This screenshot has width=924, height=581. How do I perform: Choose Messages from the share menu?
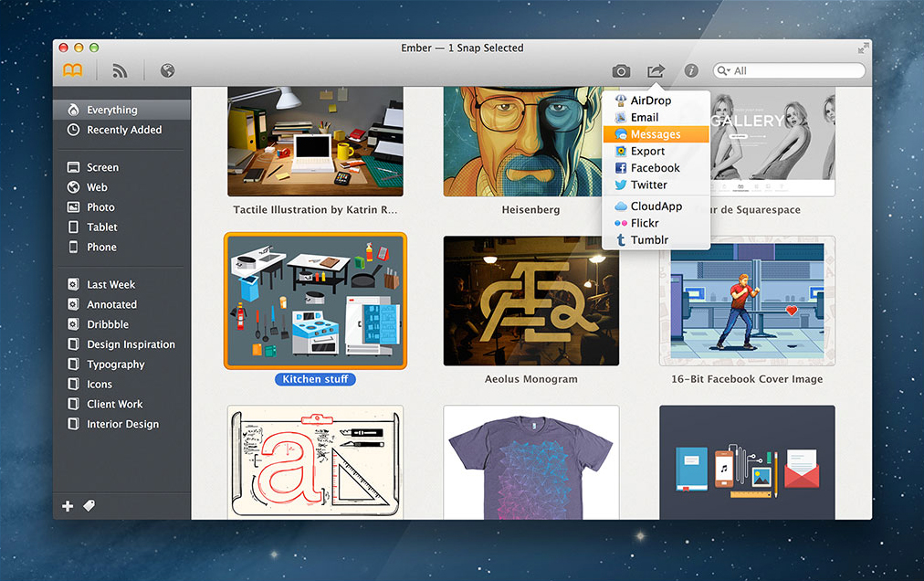pyautogui.click(x=656, y=134)
